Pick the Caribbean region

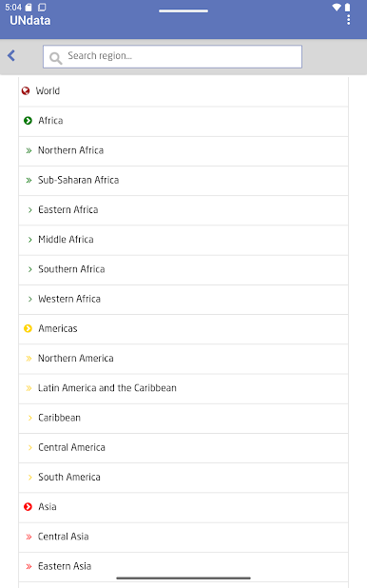[x=183, y=418]
